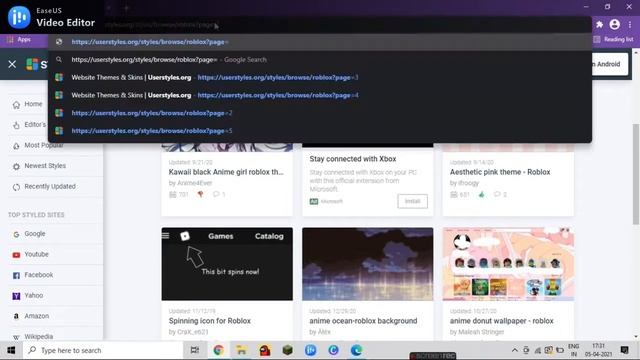Open Spinning icon for Roblox title
This screenshot has width=640, height=360.
click(x=210, y=321)
